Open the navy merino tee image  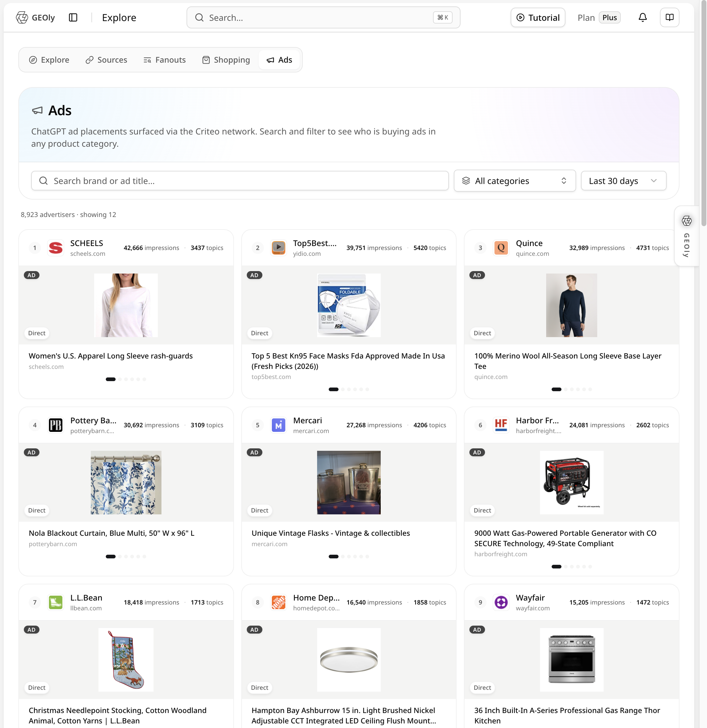pos(571,305)
